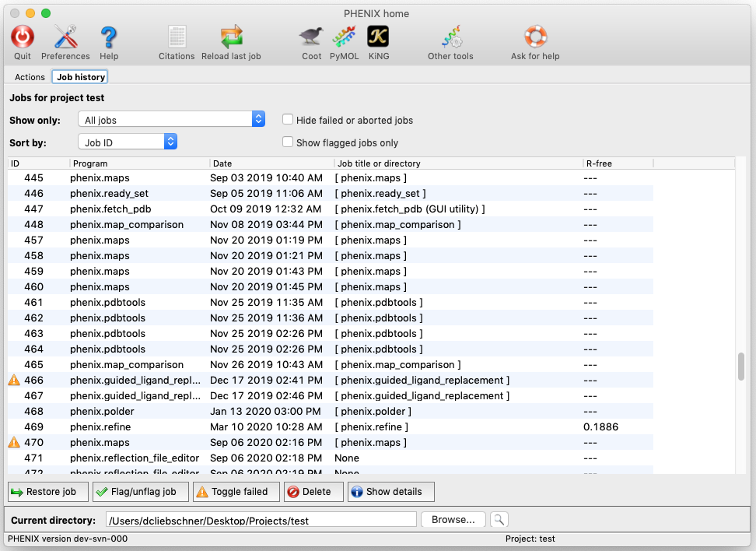Enable Hide failed or aborted jobs
Image resolution: width=756 pixels, height=551 pixels.
pyautogui.click(x=288, y=120)
